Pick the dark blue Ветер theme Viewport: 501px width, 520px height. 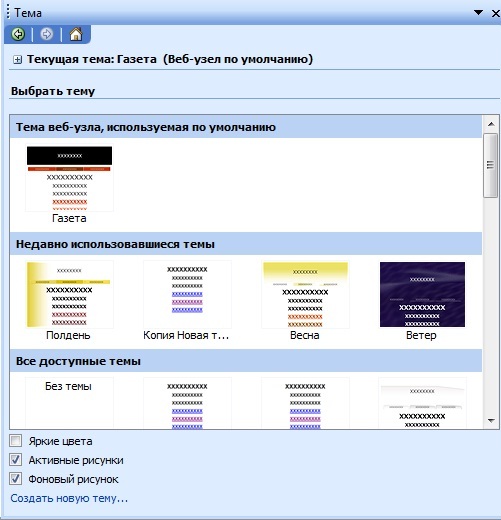pyautogui.click(x=422, y=294)
